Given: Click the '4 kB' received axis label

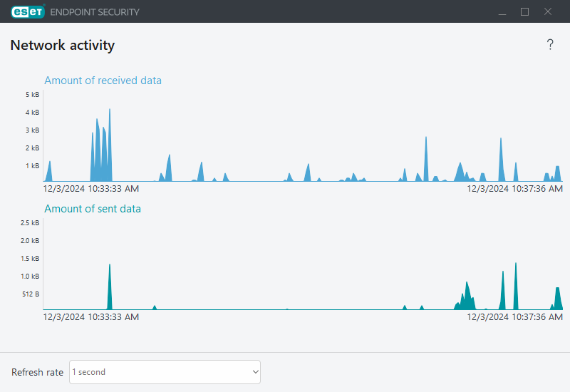Looking at the screenshot, I should point(32,113).
